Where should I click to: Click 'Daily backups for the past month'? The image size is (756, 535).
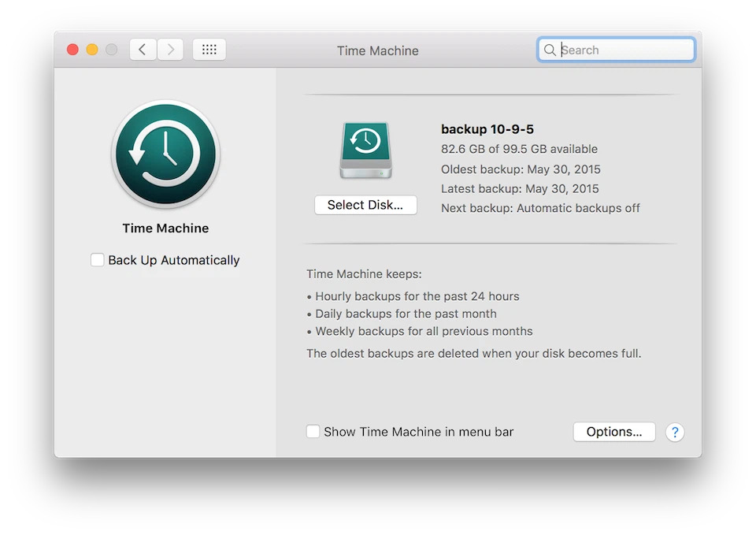[x=406, y=314]
